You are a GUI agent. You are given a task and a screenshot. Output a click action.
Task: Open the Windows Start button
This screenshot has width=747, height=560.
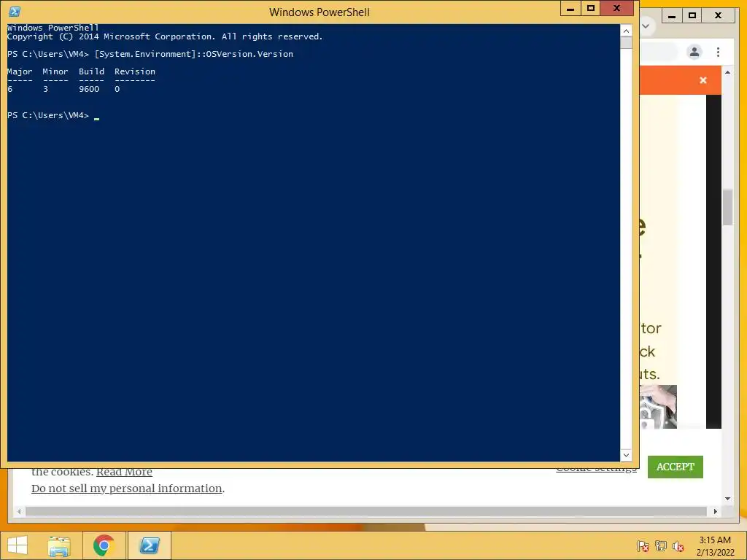(x=18, y=545)
